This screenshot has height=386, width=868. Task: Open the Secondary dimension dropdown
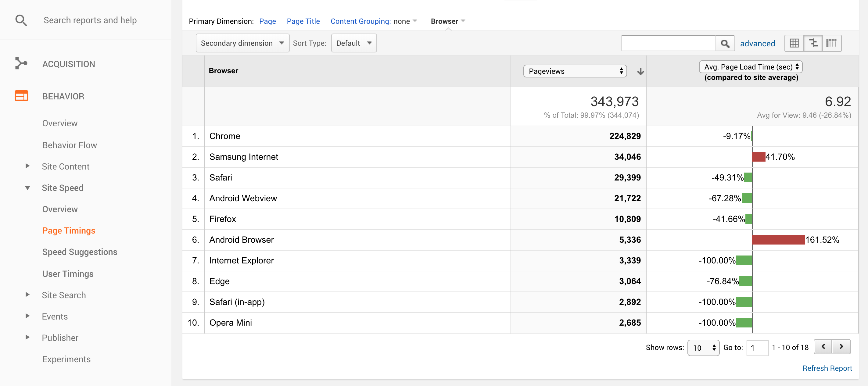click(242, 43)
